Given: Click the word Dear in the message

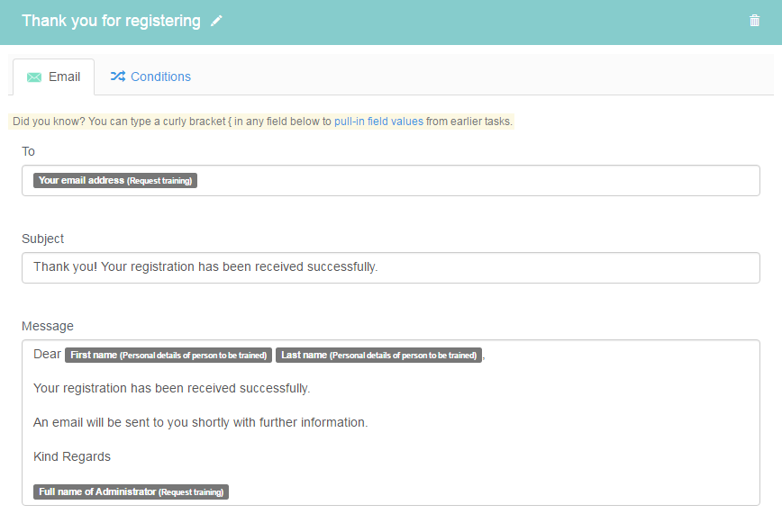Looking at the screenshot, I should [x=47, y=354].
